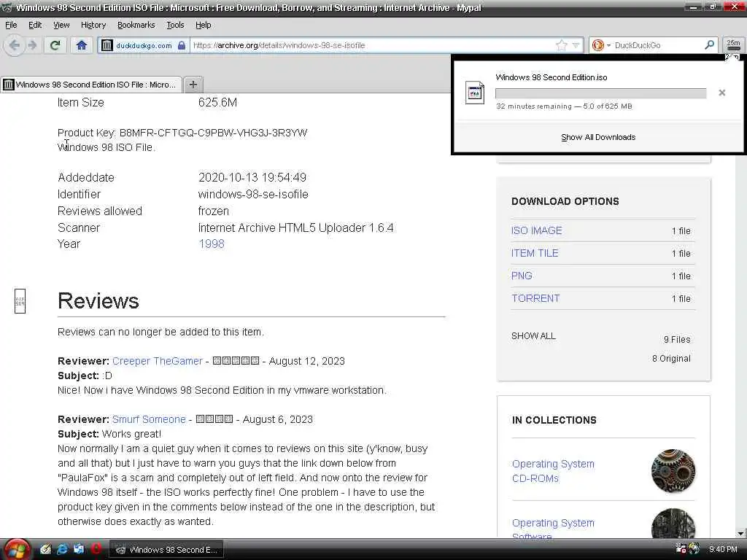Click the Windows 98 Second E... taskbar button
The height and width of the screenshot is (560, 747).
(167, 550)
